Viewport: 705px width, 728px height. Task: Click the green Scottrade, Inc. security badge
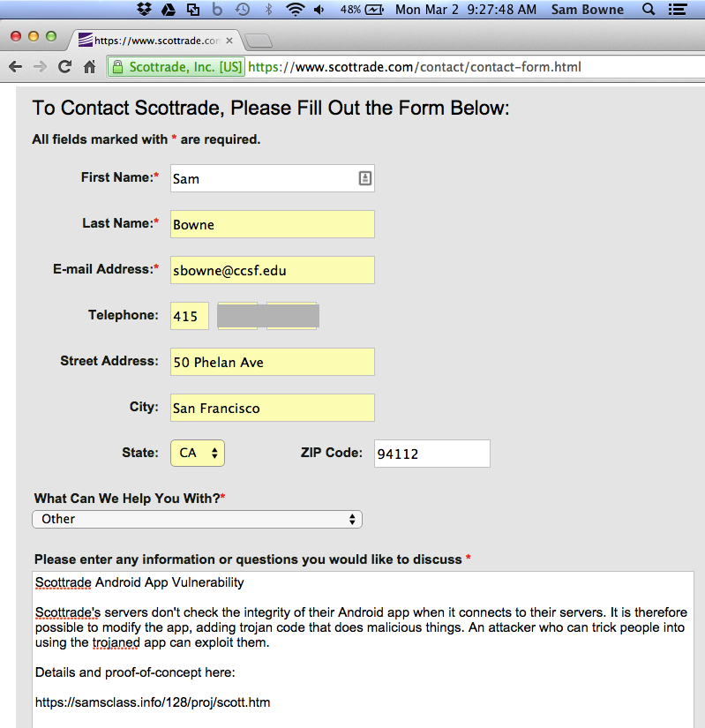[x=176, y=67]
